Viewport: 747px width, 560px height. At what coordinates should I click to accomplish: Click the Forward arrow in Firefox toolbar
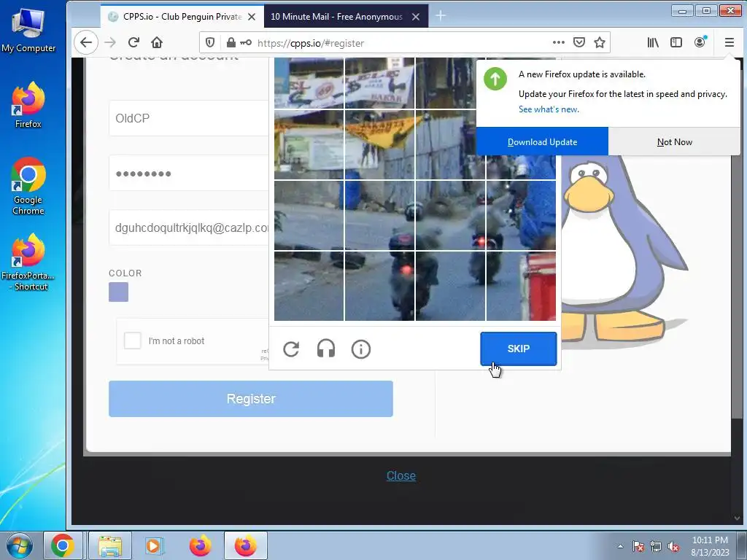[110, 43]
